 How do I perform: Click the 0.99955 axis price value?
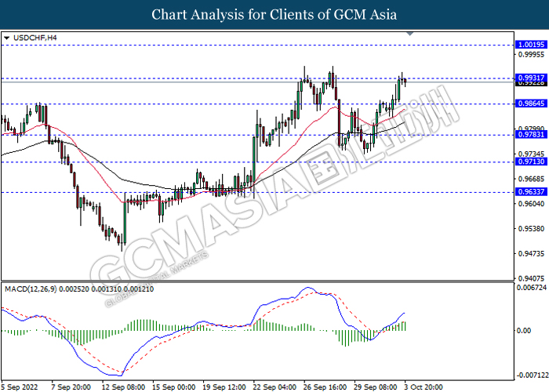531,54
